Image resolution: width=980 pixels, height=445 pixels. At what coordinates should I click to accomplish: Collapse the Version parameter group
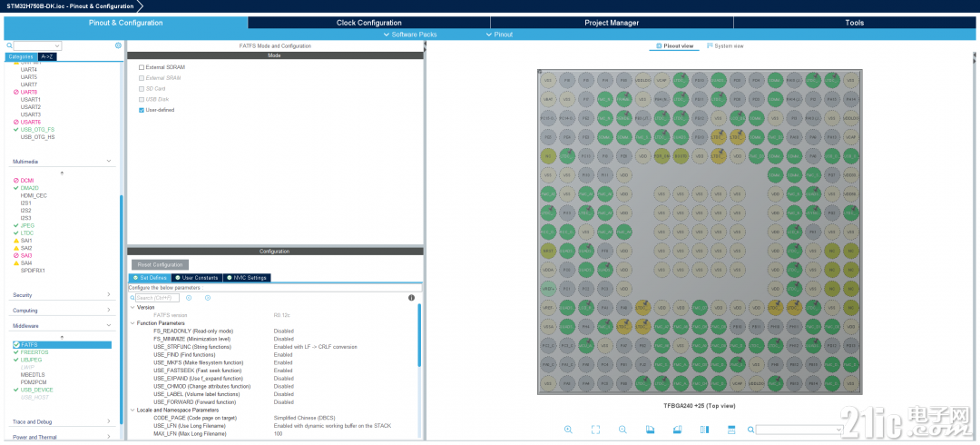tap(132, 307)
